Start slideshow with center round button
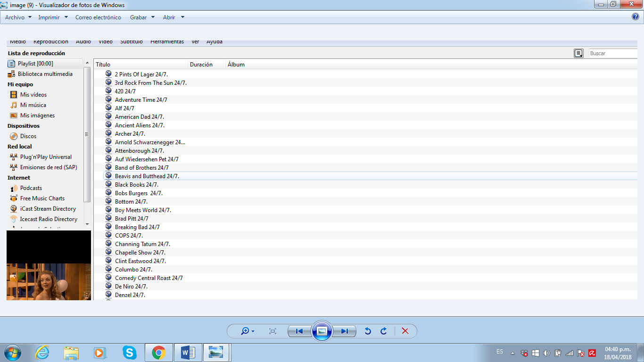 click(x=322, y=331)
